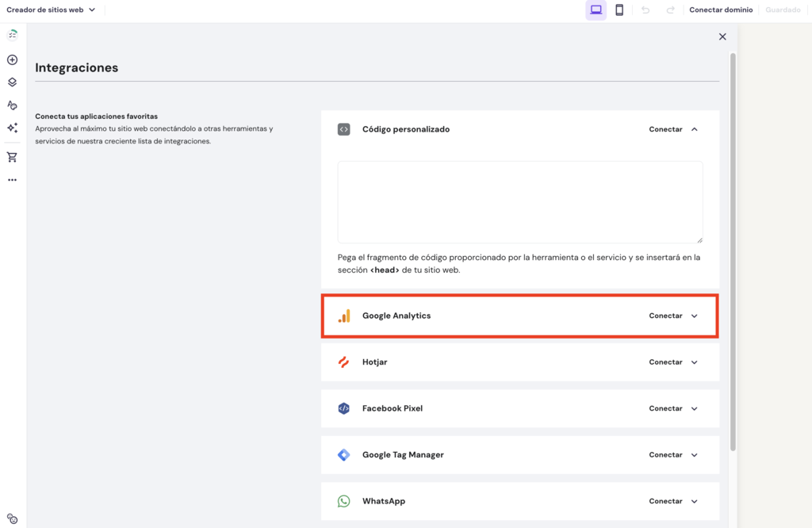Viewport: 812px width, 528px height.
Task: Open the Add Element panel
Action: (12, 59)
